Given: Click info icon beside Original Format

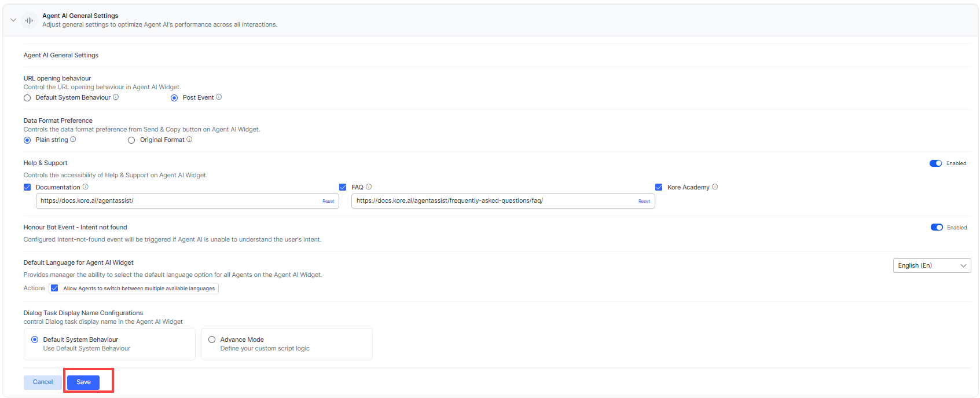Looking at the screenshot, I should tap(189, 140).
